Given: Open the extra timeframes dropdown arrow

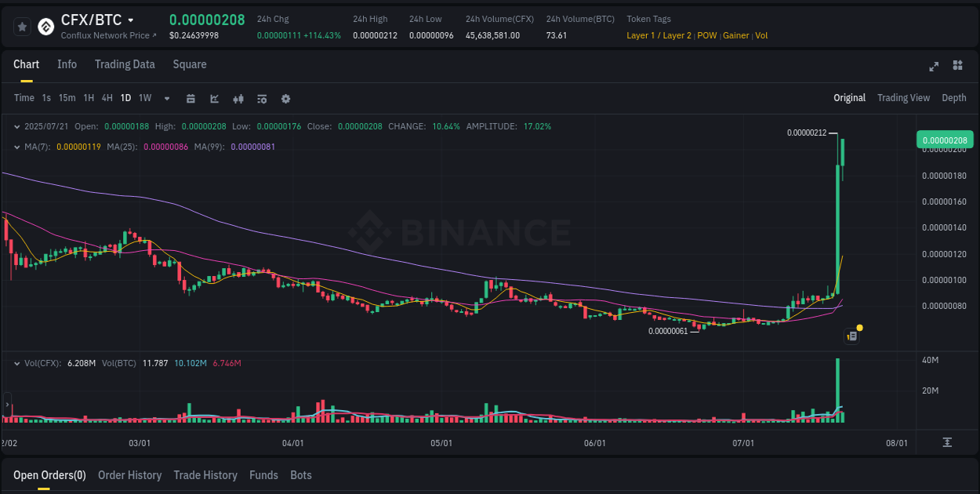Looking at the screenshot, I should click(x=166, y=99).
